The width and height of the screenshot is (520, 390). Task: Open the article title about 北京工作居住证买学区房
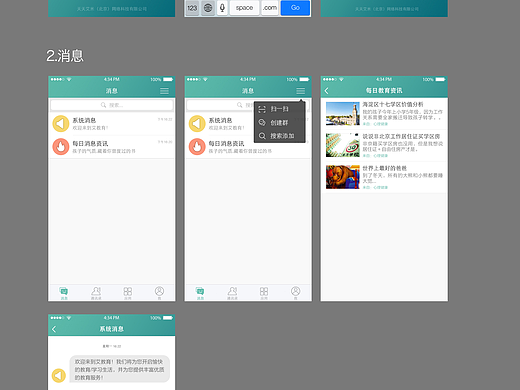point(401,136)
